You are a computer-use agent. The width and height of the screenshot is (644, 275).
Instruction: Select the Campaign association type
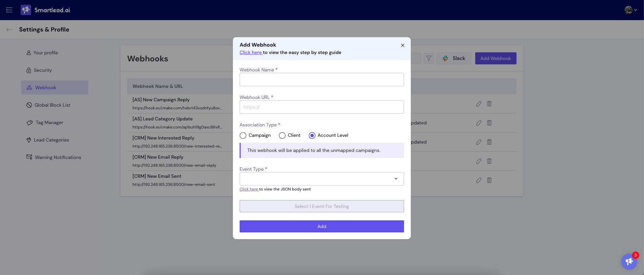[x=243, y=135]
